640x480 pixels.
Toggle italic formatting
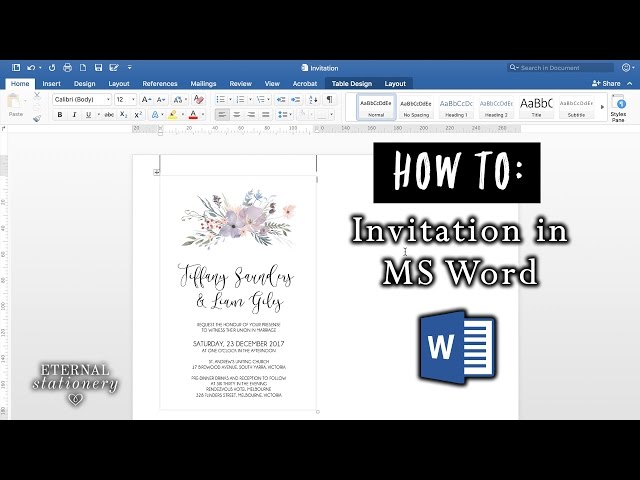(74, 115)
